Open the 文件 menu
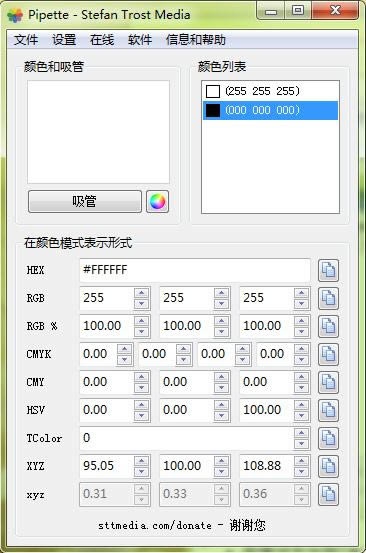Image resolution: width=366 pixels, height=553 pixels. (x=26, y=40)
